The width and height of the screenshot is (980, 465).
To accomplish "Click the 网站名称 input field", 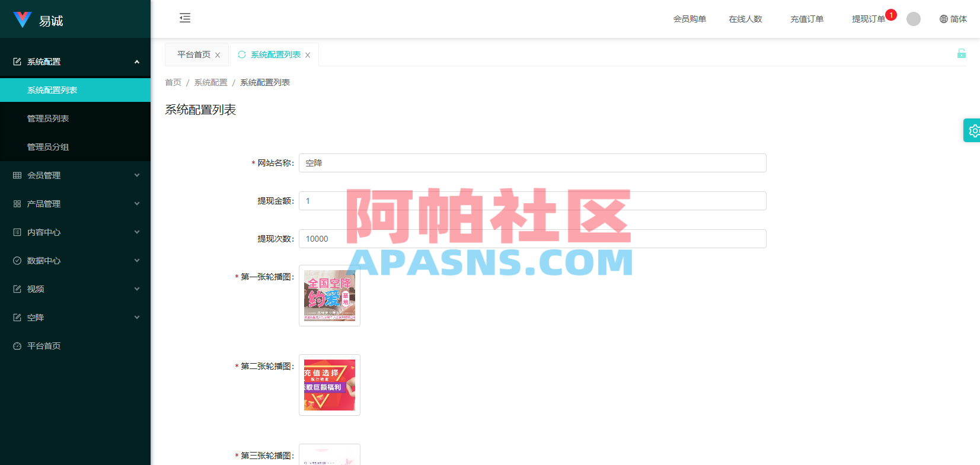I will [x=532, y=163].
